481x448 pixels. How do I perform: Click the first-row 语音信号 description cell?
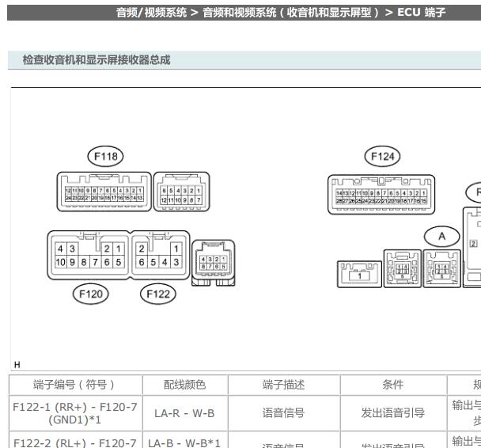pos(283,413)
